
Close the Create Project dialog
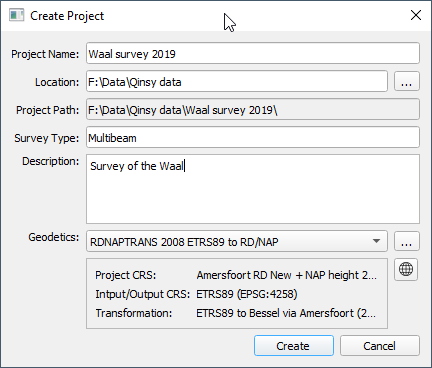point(416,15)
